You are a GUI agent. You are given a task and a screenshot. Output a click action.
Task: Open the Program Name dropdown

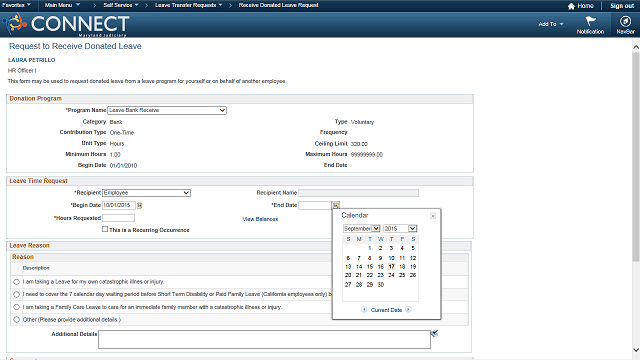[167, 110]
